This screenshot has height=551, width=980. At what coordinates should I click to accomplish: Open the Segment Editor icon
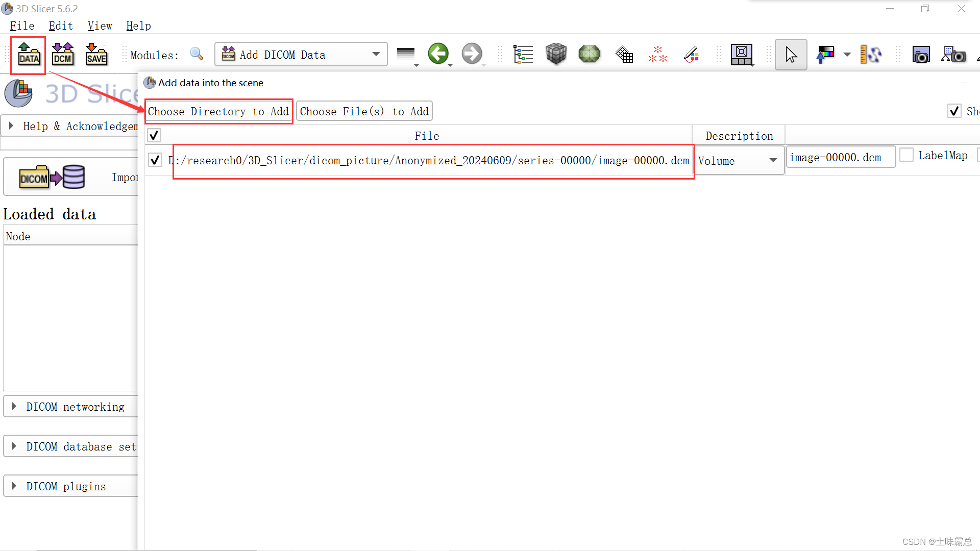[x=691, y=54]
